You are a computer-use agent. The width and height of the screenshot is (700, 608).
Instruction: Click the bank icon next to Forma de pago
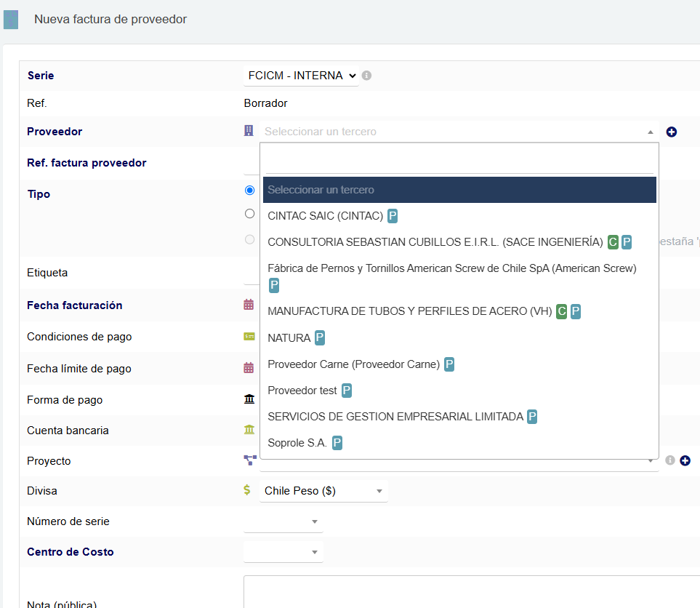(249, 399)
